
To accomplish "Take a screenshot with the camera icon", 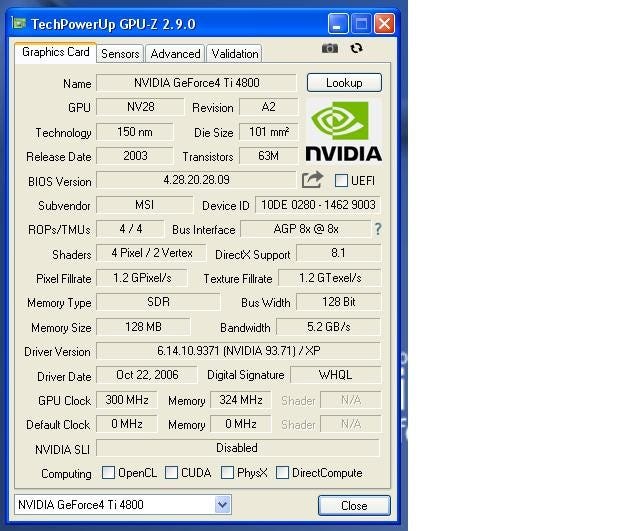I will click(x=330, y=49).
